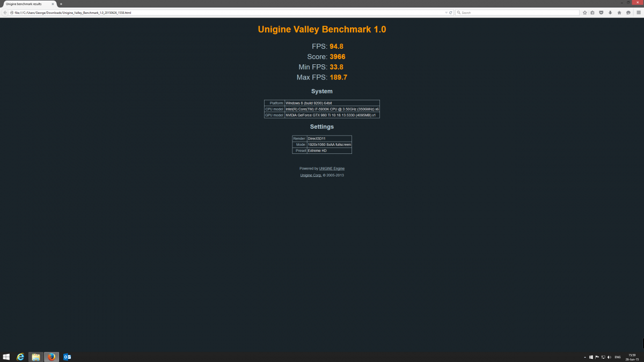The image size is (644, 362).
Task: Click the Mode cell 1920x1080 8xAA fullscreen
Action: click(x=329, y=144)
